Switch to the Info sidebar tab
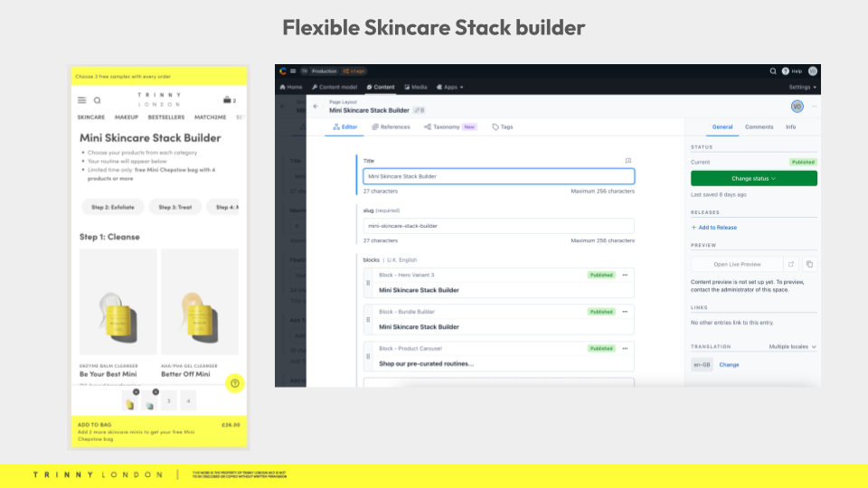The height and width of the screenshot is (488, 868). pos(790,127)
